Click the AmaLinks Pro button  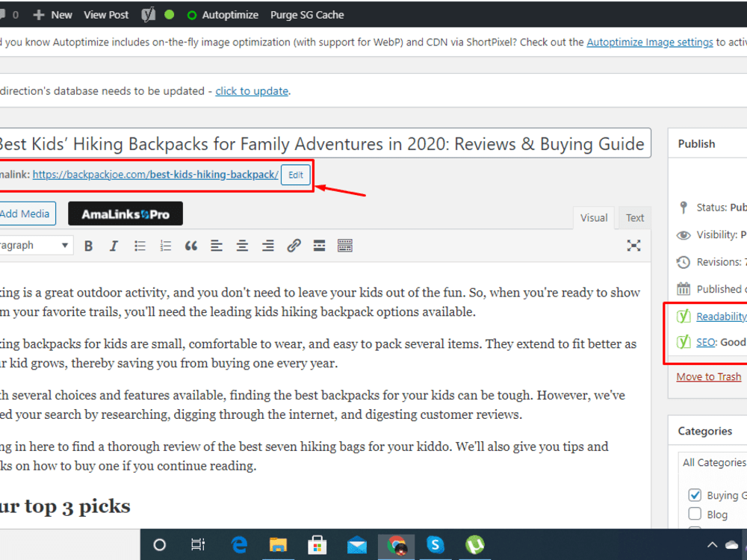125,214
